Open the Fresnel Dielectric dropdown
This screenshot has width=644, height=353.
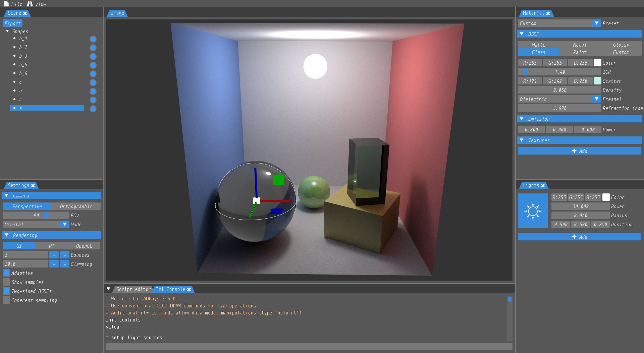pyautogui.click(x=596, y=99)
